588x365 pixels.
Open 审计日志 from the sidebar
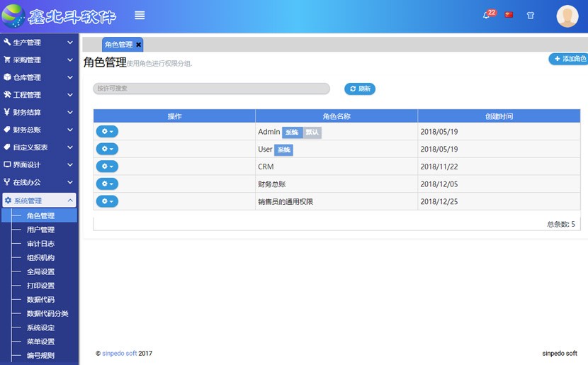(40, 244)
